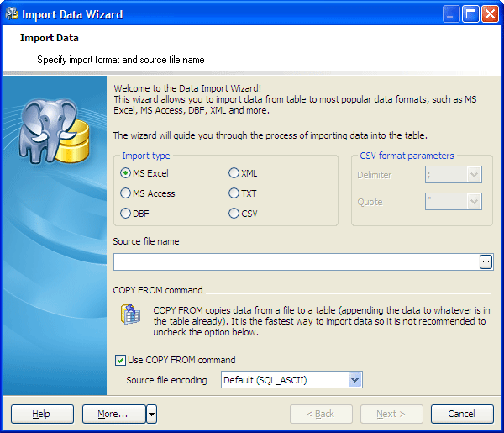Click the wizard title bar icon
The width and height of the screenshot is (504, 433).
[12, 13]
